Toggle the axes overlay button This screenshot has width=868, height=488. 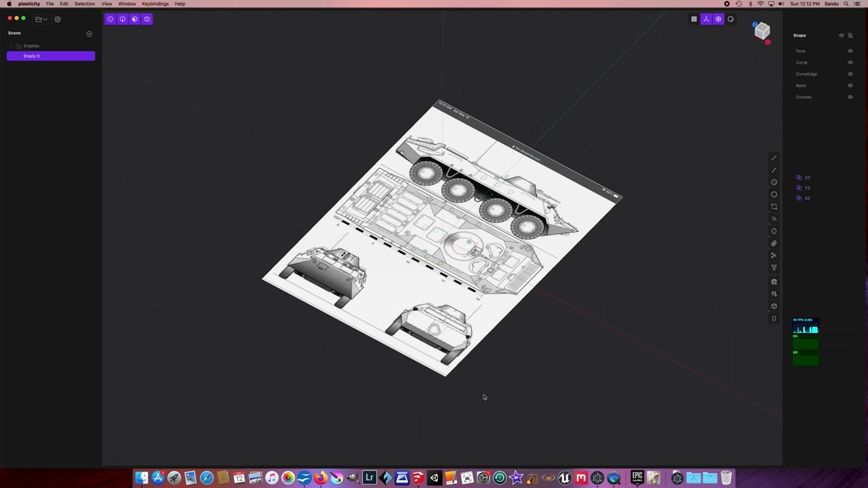pyautogui.click(x=706, y=19)
